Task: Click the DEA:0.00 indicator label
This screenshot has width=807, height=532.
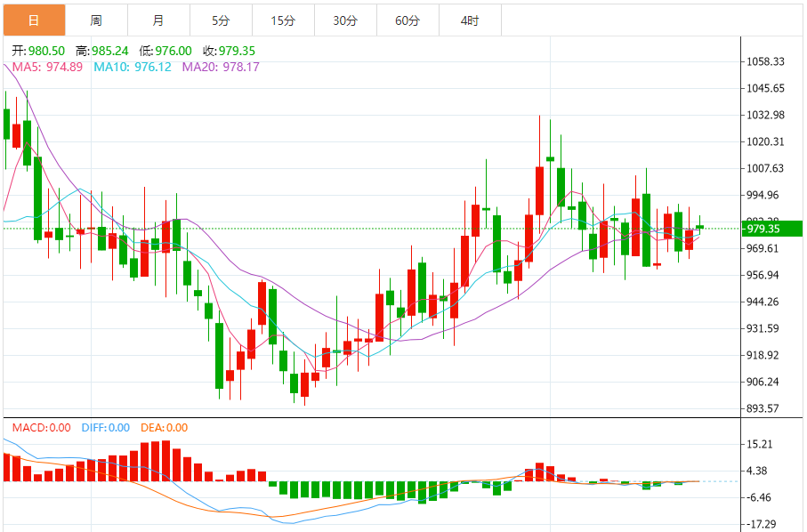Action: point(165,428)
